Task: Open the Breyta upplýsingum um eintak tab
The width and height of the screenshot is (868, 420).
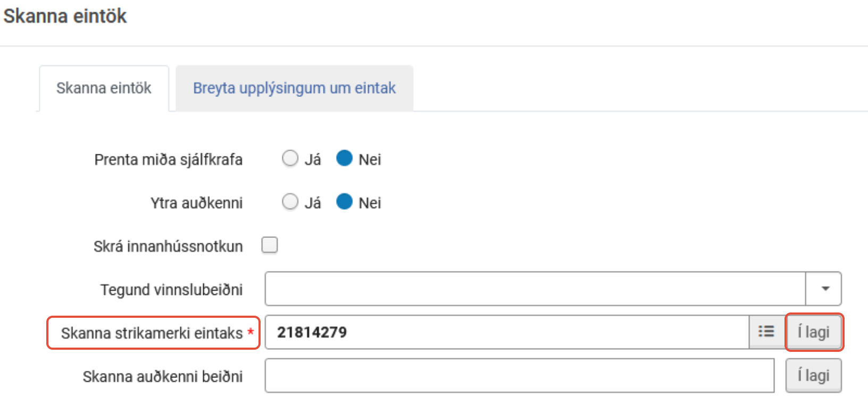Action: (x=294, y=88)
